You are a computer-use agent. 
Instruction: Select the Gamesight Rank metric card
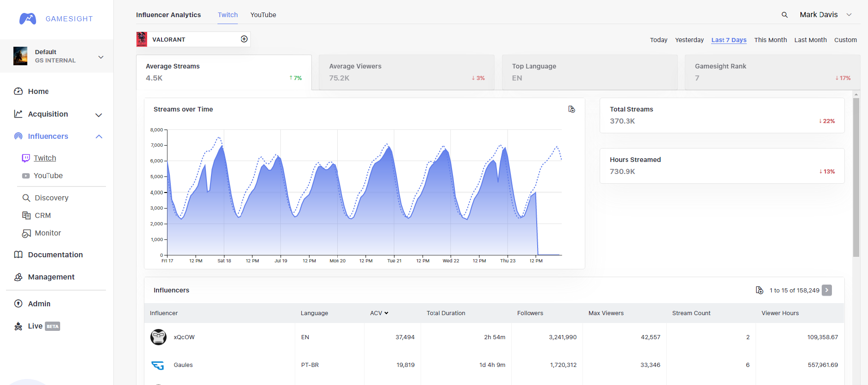point(773,72)
